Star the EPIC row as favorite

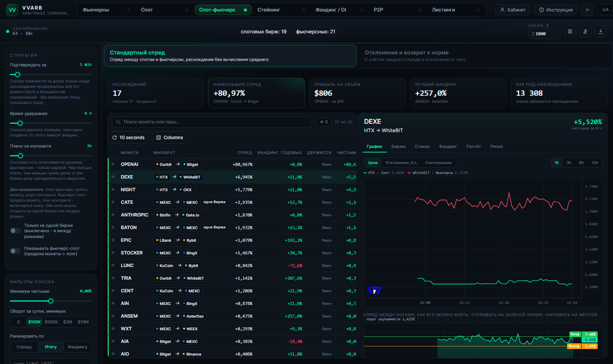coord(113,240)
